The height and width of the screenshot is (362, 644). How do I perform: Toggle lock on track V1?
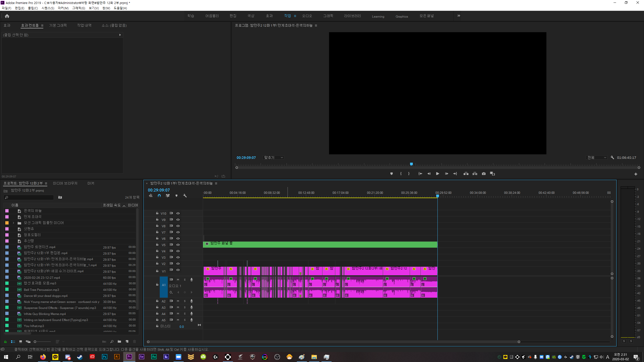pyautogui.click(x=157, y=271)
